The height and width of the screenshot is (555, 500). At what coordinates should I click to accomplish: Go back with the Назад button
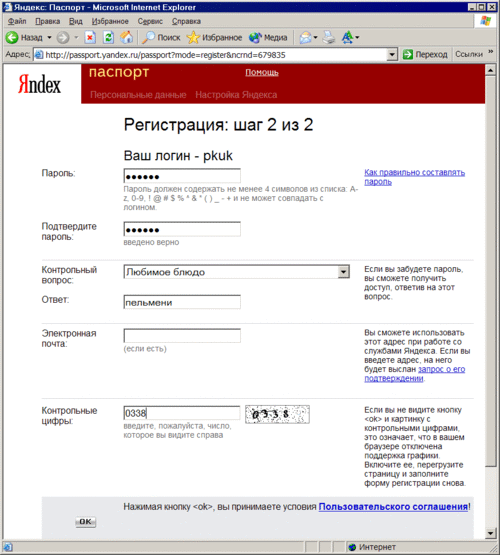[x=24, y=38]
